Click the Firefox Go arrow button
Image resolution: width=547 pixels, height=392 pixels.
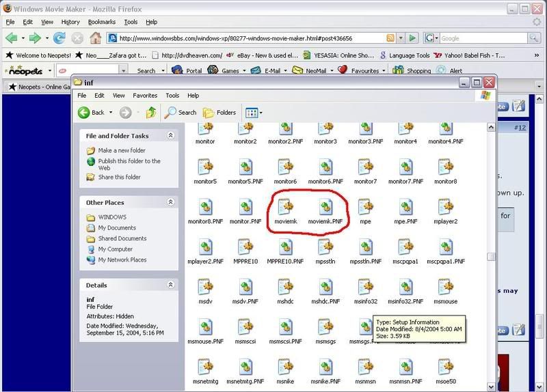(412, 38)
